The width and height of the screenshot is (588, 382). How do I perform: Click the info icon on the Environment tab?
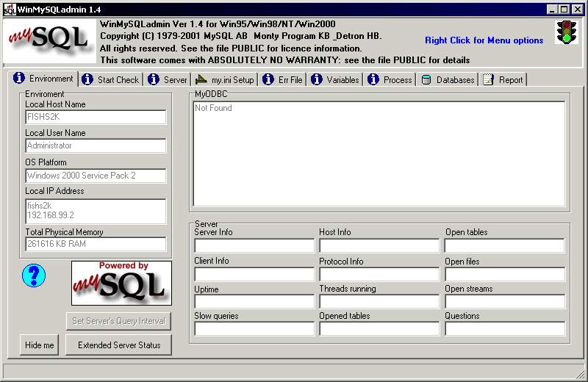(x=19, y=78)
